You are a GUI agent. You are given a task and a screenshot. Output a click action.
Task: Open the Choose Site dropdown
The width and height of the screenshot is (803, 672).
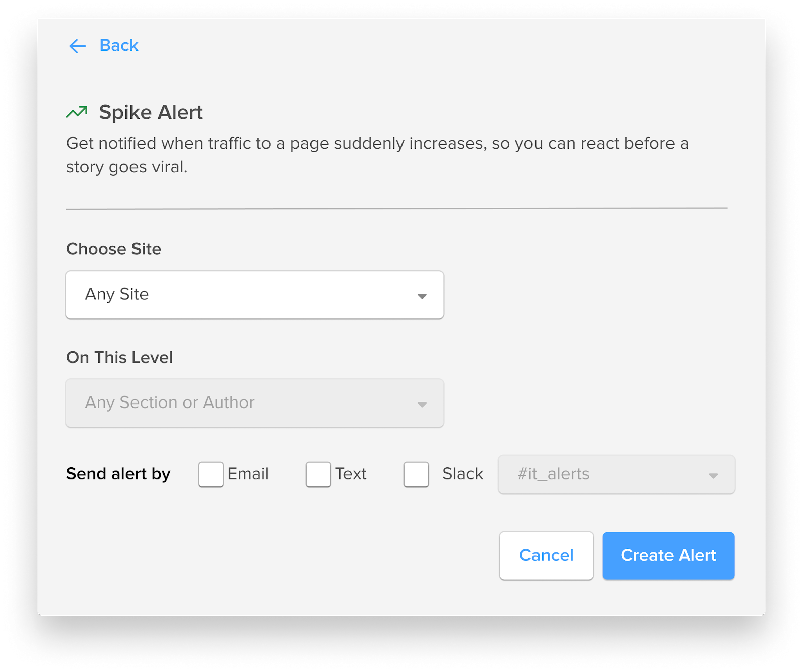[254, 296]
